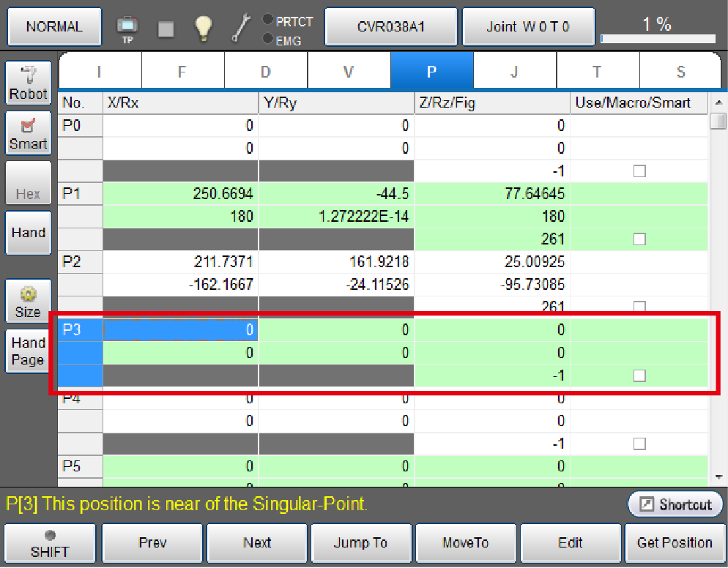
Task: Click the light bulb icon
Action: point(203,28)
